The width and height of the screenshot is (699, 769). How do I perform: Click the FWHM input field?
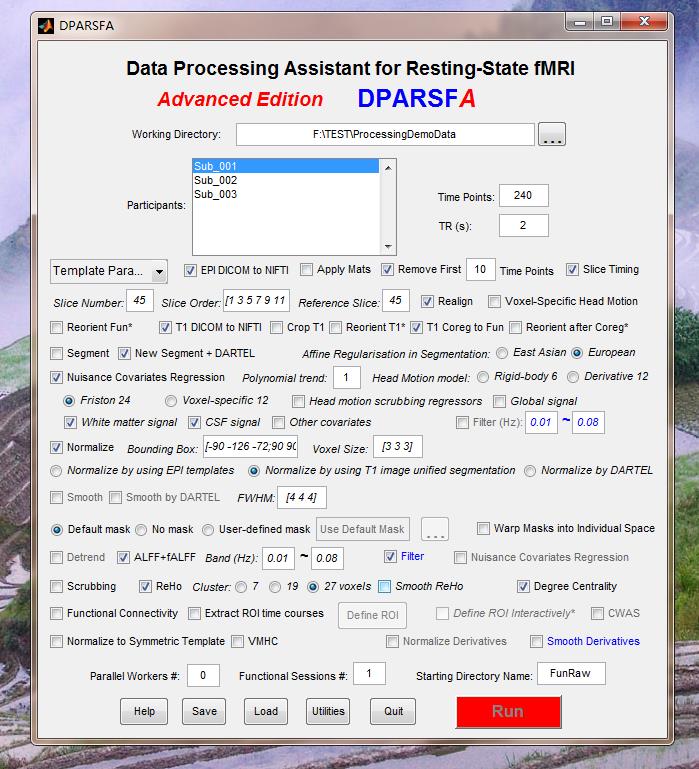[302, 498]
